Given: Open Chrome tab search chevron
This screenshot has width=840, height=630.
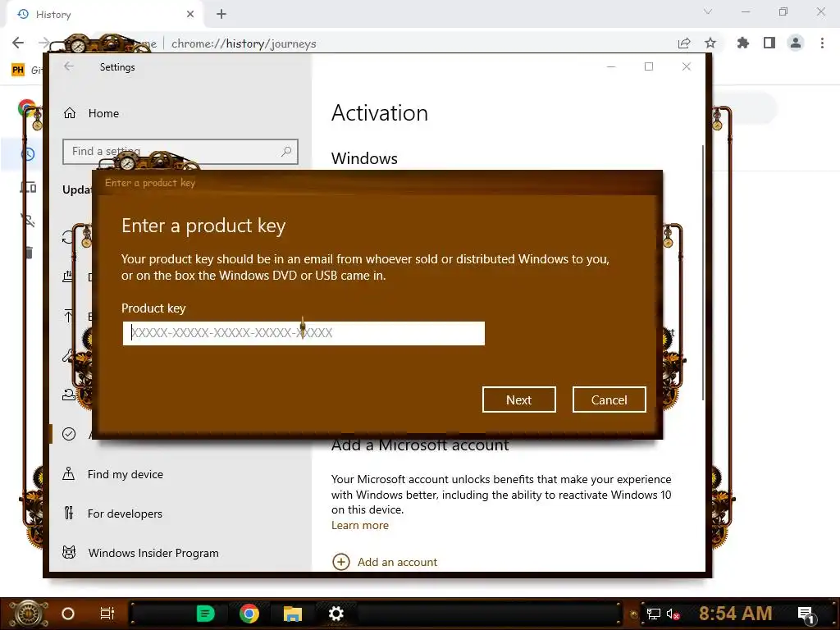Looking at the screenshot, I should 708,11.
